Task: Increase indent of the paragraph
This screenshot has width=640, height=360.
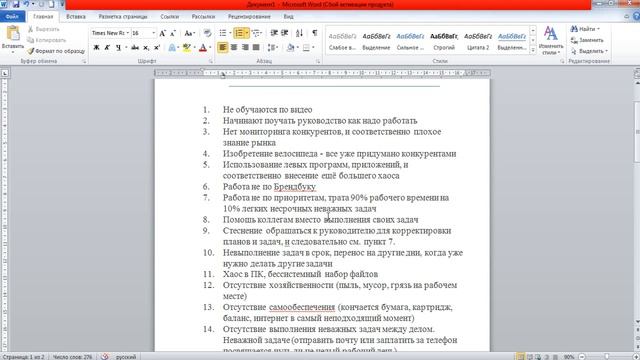Action: [x=284, y=33]
